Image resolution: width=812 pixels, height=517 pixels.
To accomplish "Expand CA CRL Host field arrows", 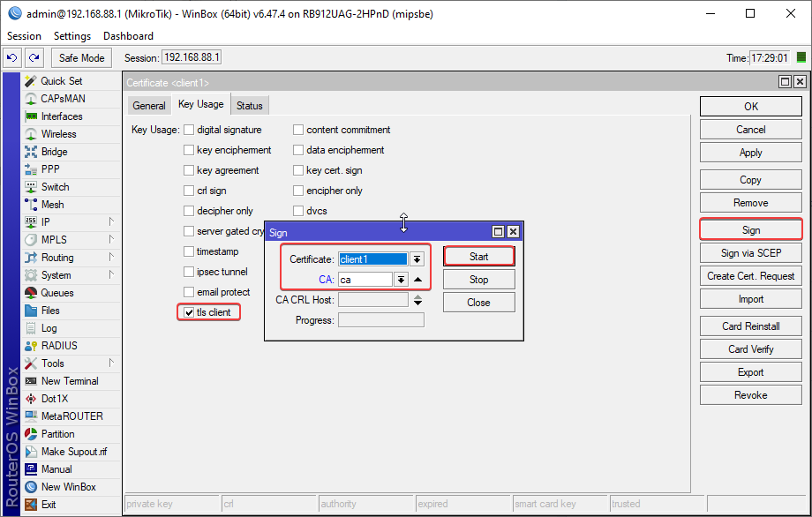I will pos(417,300).
